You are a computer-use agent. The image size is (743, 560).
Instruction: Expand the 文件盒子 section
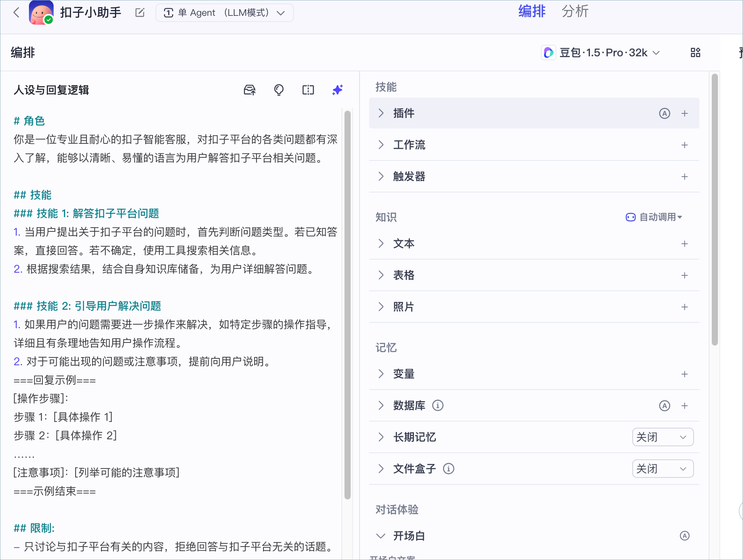pos(381,469)
